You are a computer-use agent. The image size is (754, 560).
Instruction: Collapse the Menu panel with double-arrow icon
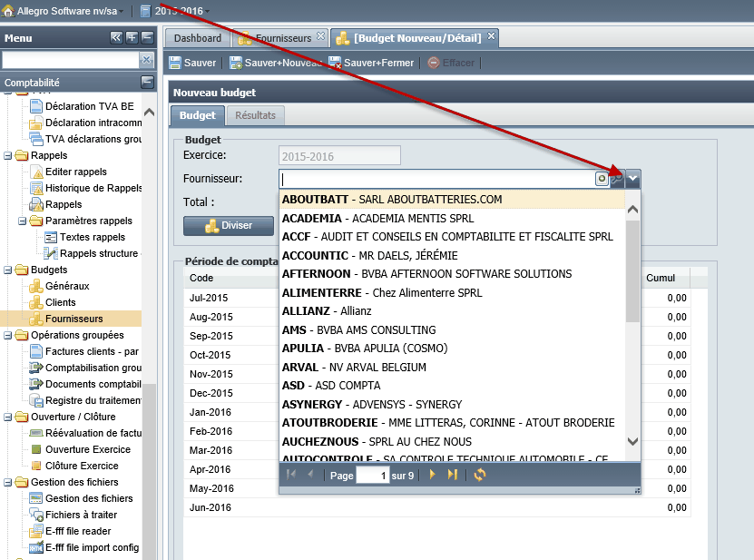[116, 37]
